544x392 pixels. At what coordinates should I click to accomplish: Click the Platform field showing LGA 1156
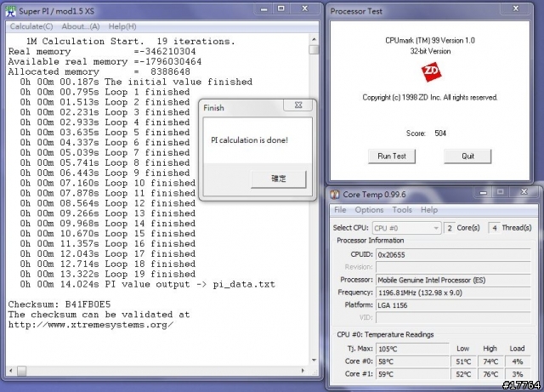(x=453, y=305)
